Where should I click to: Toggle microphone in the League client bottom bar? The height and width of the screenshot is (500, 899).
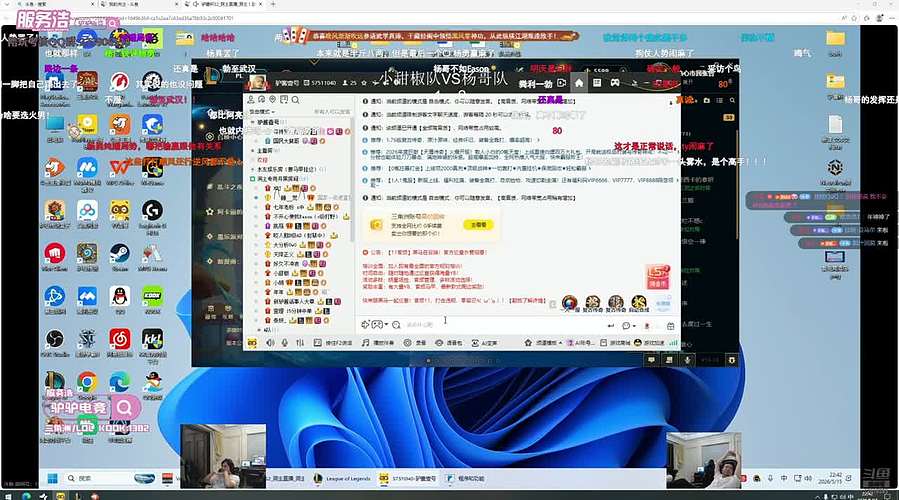(687, 360)
